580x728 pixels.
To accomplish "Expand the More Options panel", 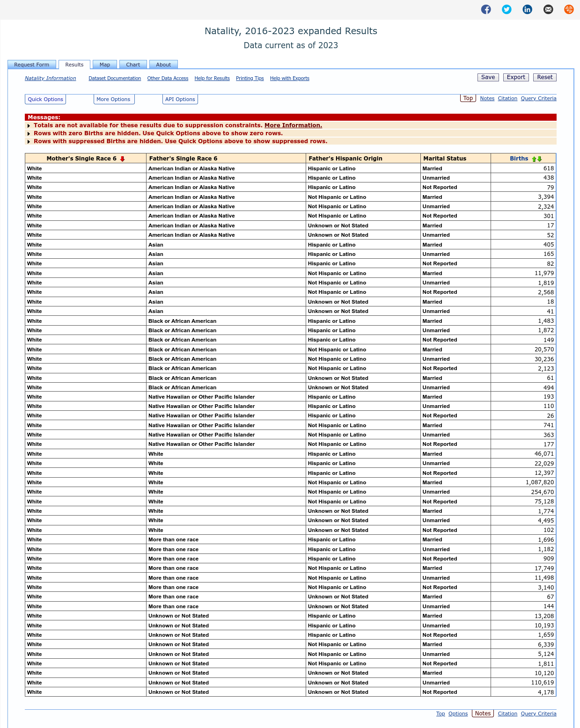I will coord(114,99).
